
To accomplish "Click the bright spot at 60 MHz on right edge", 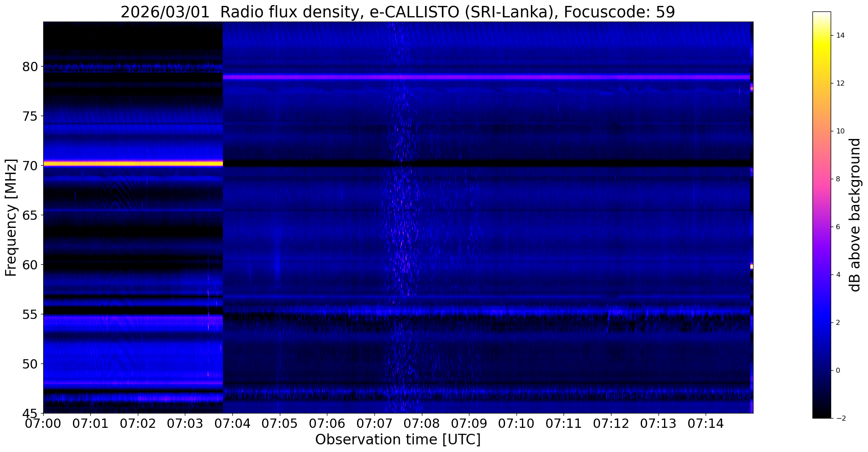I will (x=751, y=266).
